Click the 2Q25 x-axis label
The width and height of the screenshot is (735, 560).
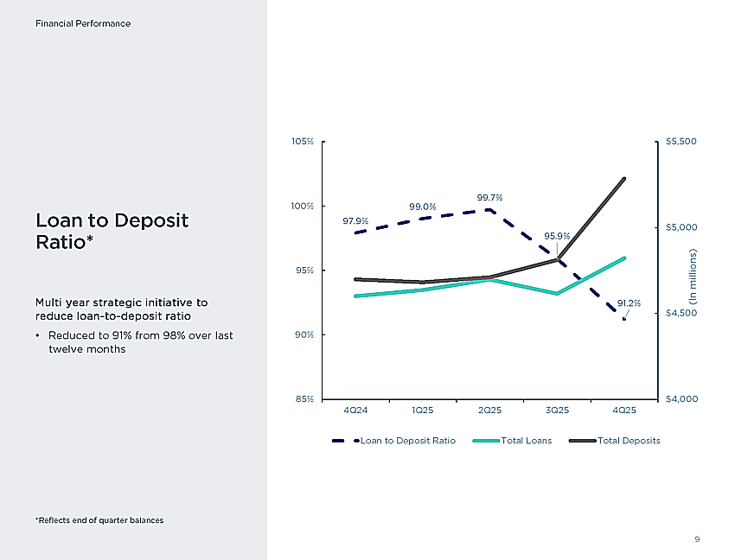[489, 410]
